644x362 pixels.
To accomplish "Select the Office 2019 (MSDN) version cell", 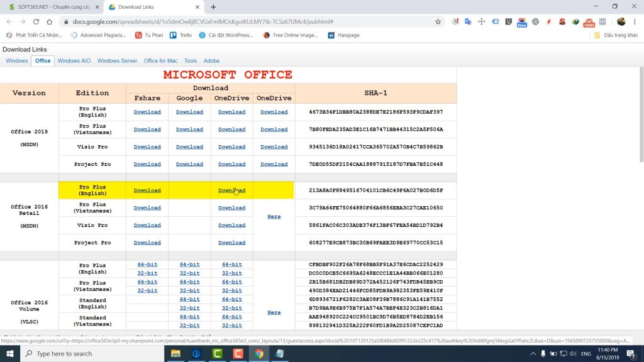I will tap(29, 138).
